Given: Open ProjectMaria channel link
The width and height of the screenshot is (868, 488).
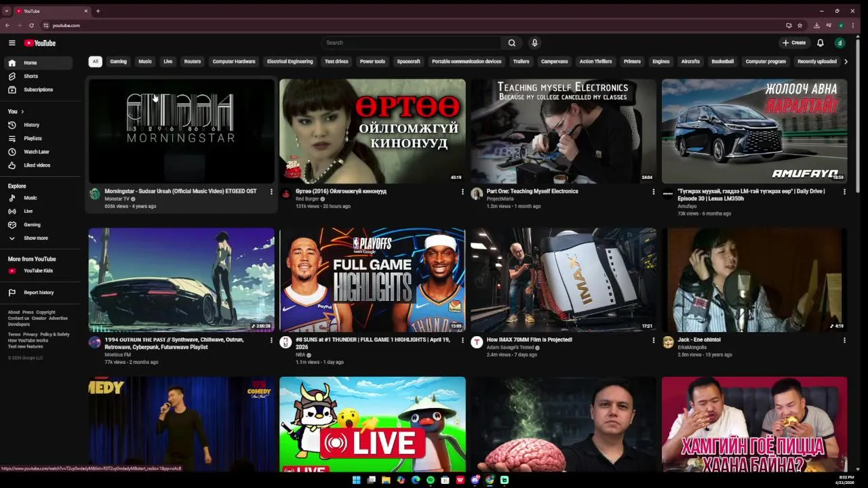Looking at the screenshot, I should (x=500, y=199).
